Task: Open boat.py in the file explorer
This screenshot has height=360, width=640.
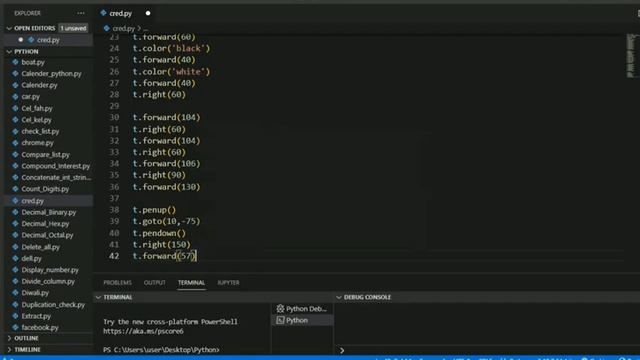Action: pos(33,62)
